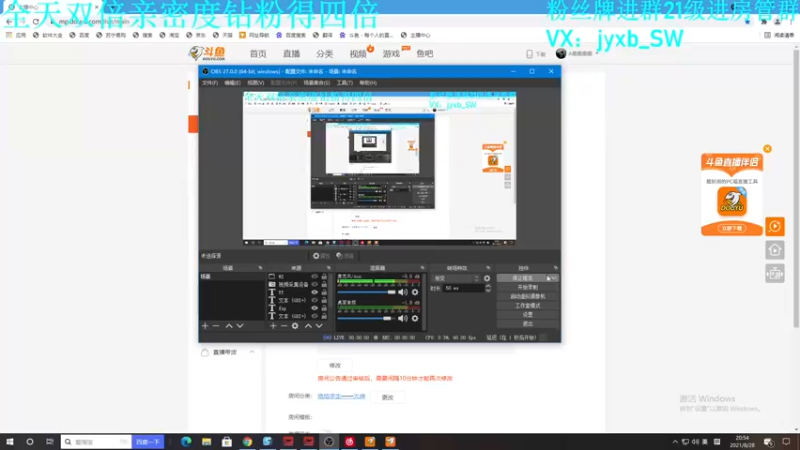Click the 更改 button beside room category
800x450 pixels.
point(388,397)
